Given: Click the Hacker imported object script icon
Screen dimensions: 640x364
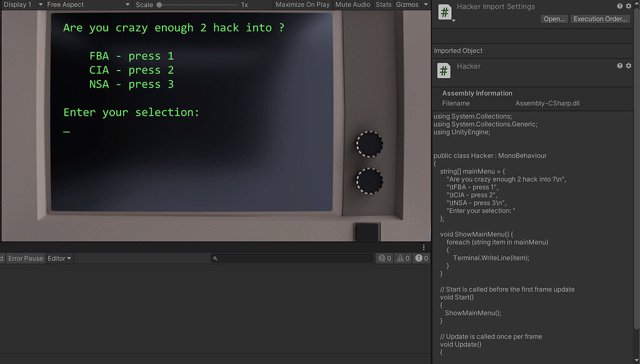Looking at the screenshot, I should click(444, 71).
